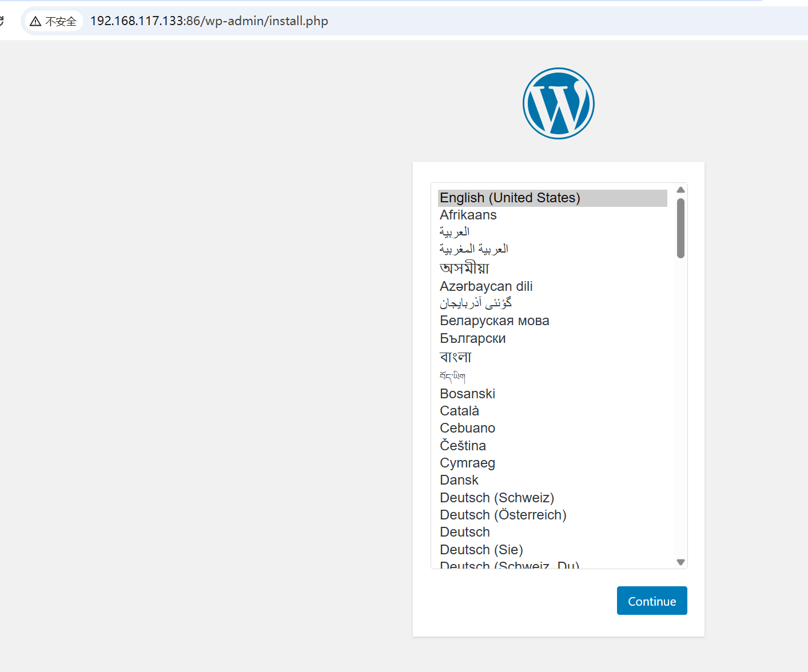Viewport: 808px width, 672px height.
Task: Select অসমীয়া language option
Action: pos(552,267)
